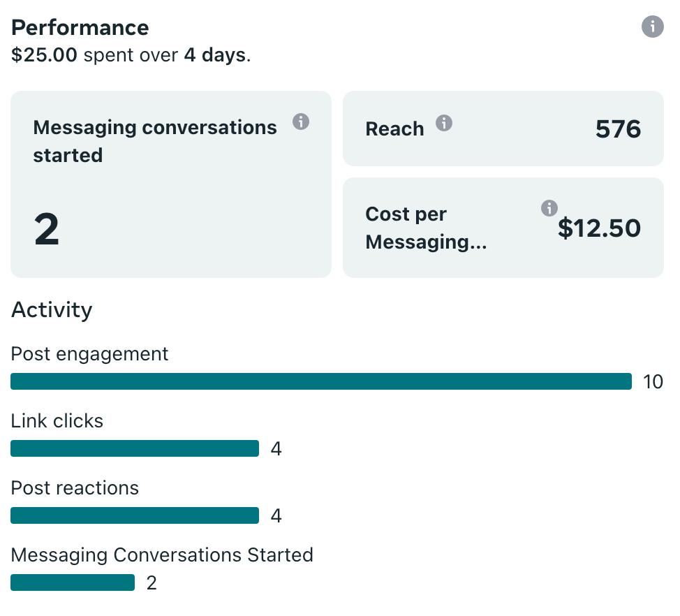Screen dimensions: 680x616
Task: Select the Post reactions bar
Action: 135,515
